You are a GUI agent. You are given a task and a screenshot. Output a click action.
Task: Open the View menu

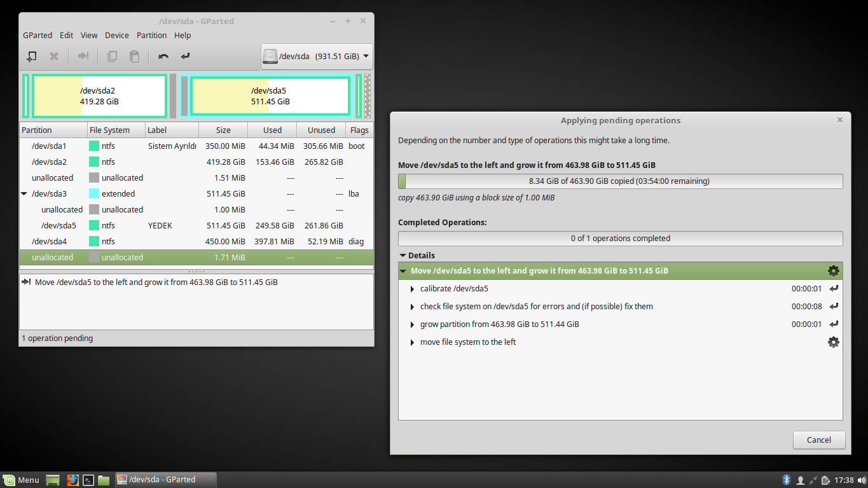[x=89, y=36]
